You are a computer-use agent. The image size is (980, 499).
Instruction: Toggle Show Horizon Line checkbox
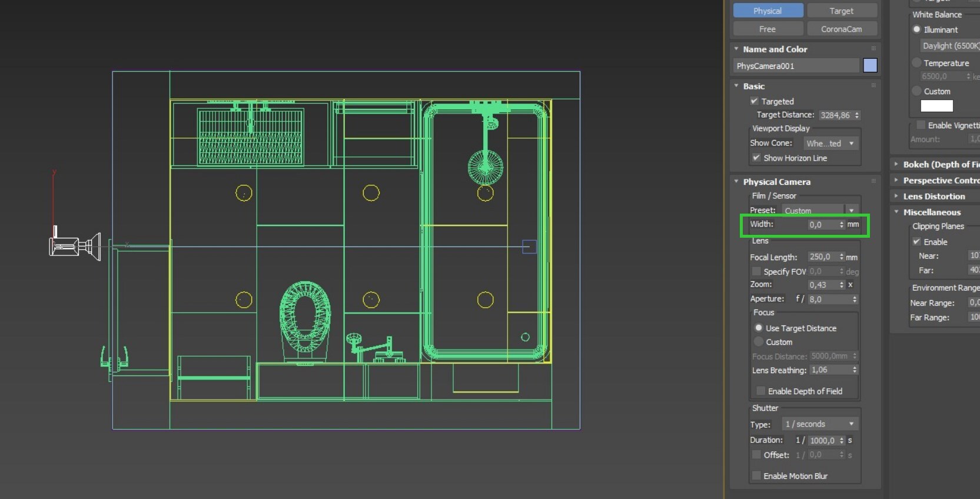click(x=756, y=158)
